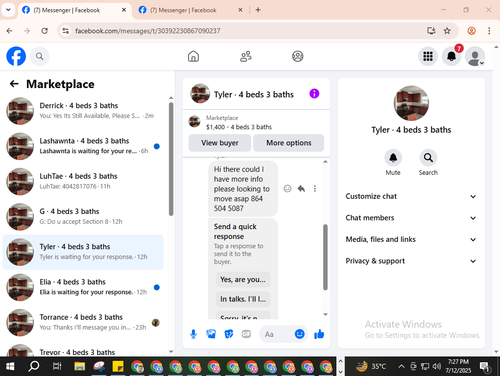Click the browser address bar URL
The image size is (500, 376).
[x=148, y=31]
